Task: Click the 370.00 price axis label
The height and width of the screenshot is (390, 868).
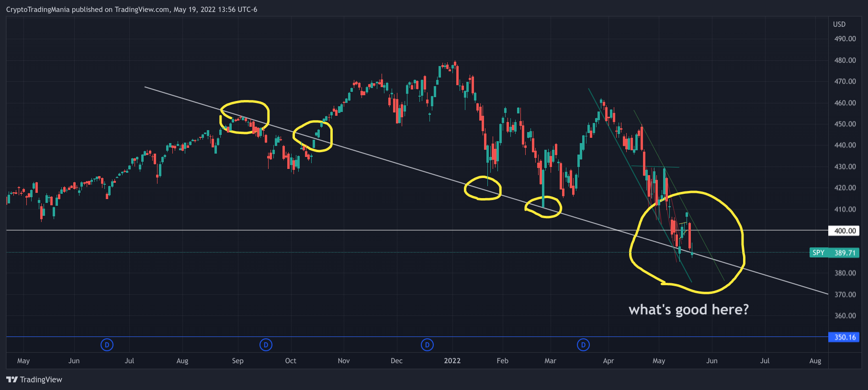Action: (845, 295)
